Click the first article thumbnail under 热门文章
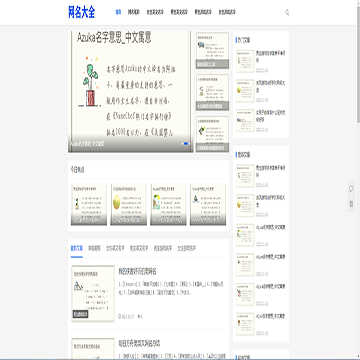Screen dimensions: 360x360 [245, 61]
